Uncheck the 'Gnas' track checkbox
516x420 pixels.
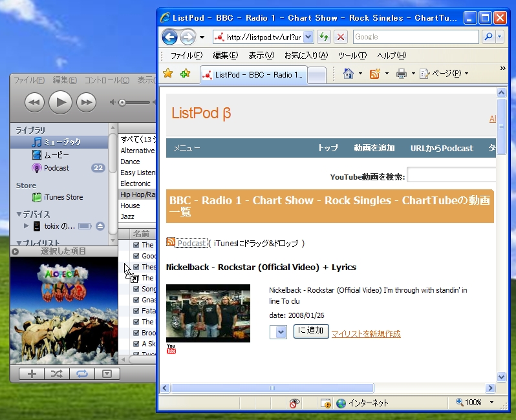coord(136,300)
